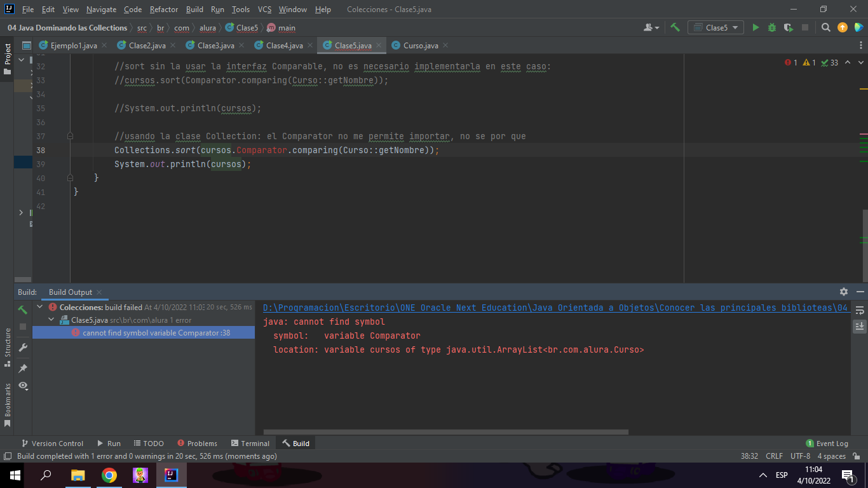Image resolution: width=868 pixels, height=488 pixels.
Task: Open UTF-8 encoding selector
Action: [800, 456]
